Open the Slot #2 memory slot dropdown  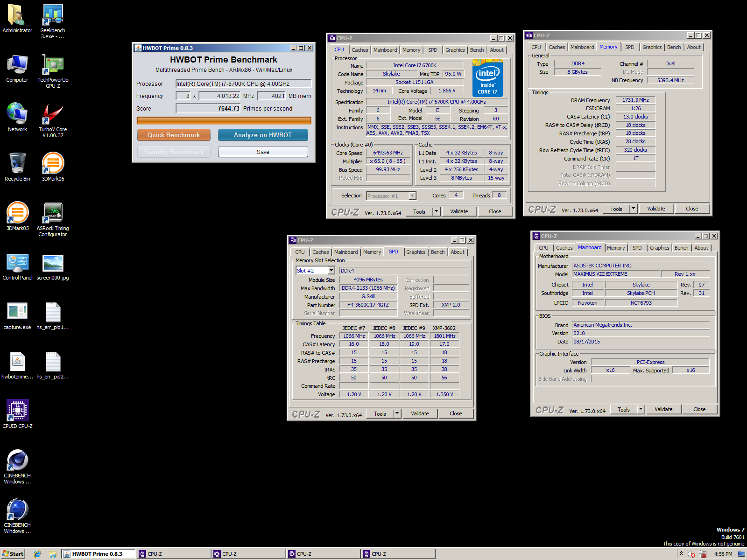pos(331,271)
